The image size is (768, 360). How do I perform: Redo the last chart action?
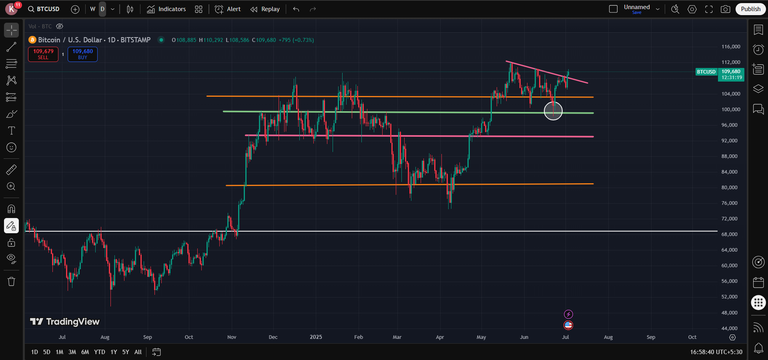click(x=312, y=9)
